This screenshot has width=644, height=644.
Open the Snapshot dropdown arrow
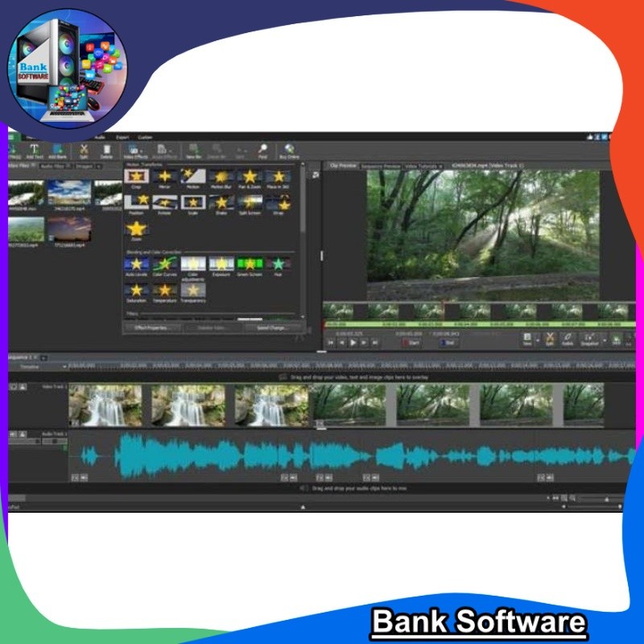point(605,340)
